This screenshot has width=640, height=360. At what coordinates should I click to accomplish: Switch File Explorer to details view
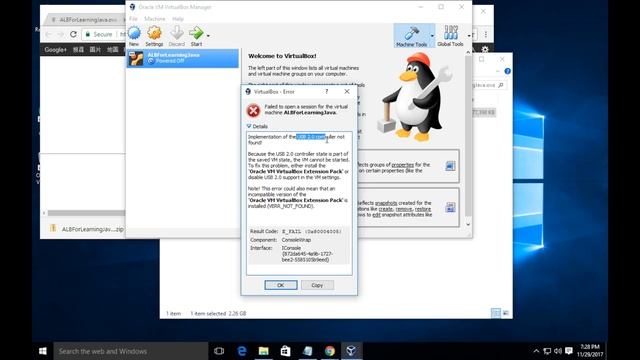pyautogui.click(x=496, y=313)
